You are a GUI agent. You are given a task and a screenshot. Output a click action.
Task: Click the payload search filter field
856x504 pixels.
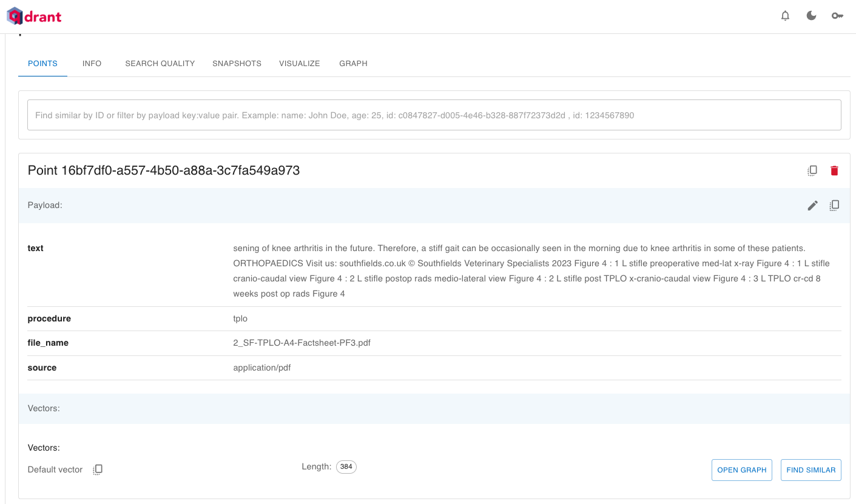coord(434,115)
